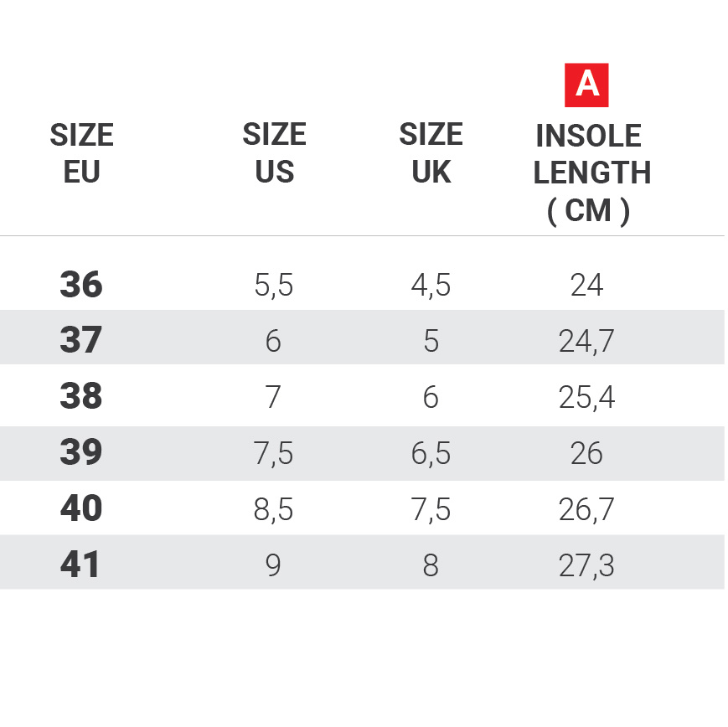Click insole length 24,7 value
The width and height of the screenshot is (728, 727).
[x=586, y=342]
